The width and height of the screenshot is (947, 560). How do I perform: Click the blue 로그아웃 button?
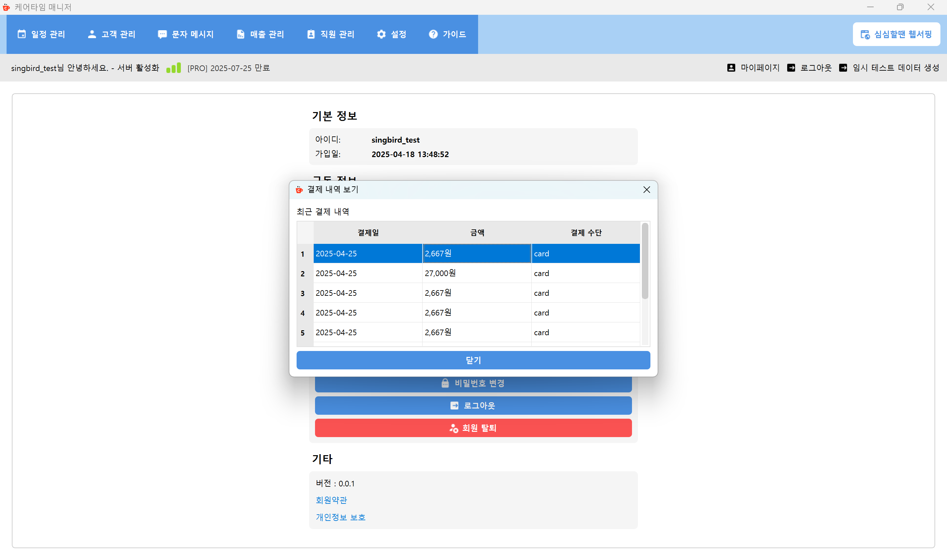point(473,405)
